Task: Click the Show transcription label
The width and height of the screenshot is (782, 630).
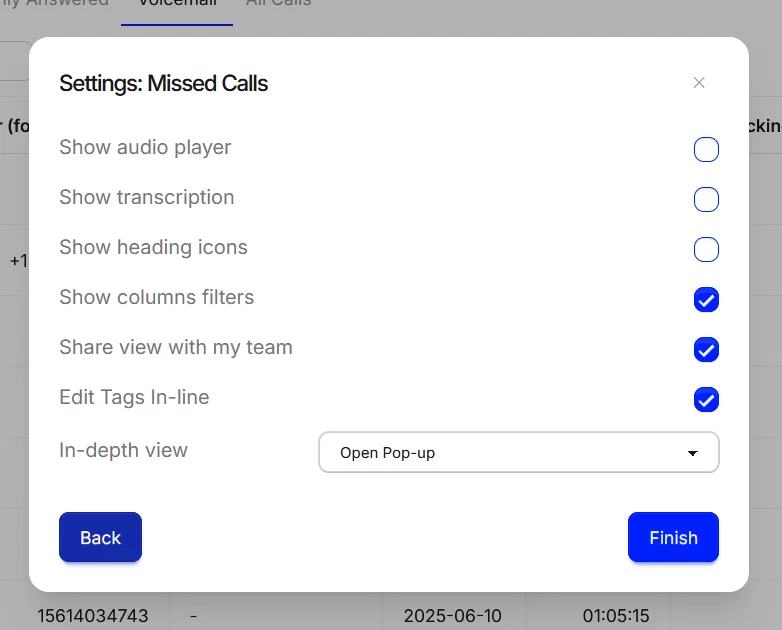Action: coord(147,198)
